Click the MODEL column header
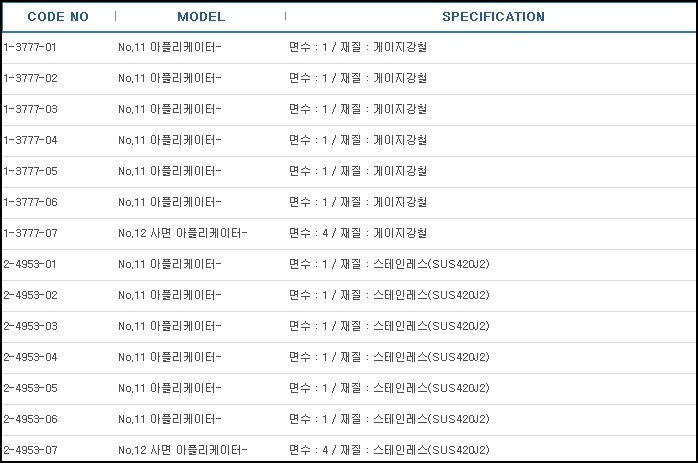The width and height of the screenshot is (698, 463). pyautogui.click(x=201, y=17)
